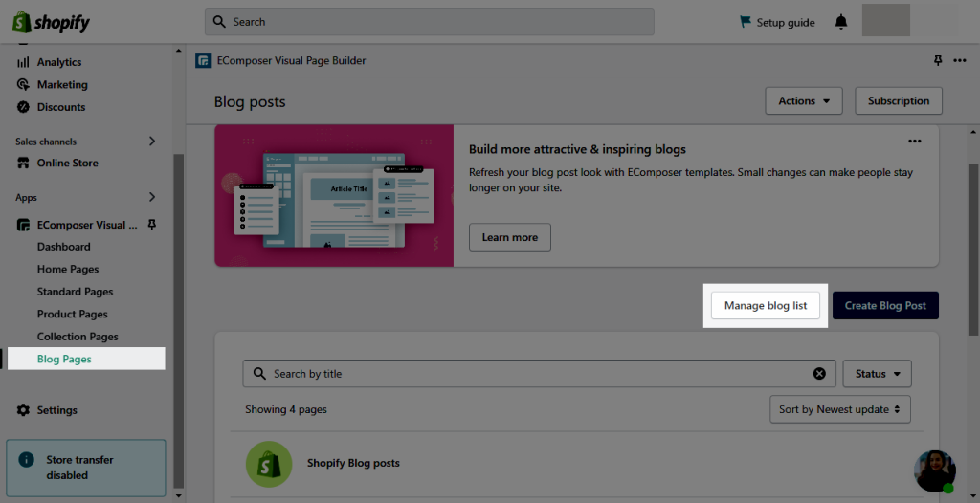980x503 pixels.
Task: Focus the Search by title field
Action: [x=538, y=374]
